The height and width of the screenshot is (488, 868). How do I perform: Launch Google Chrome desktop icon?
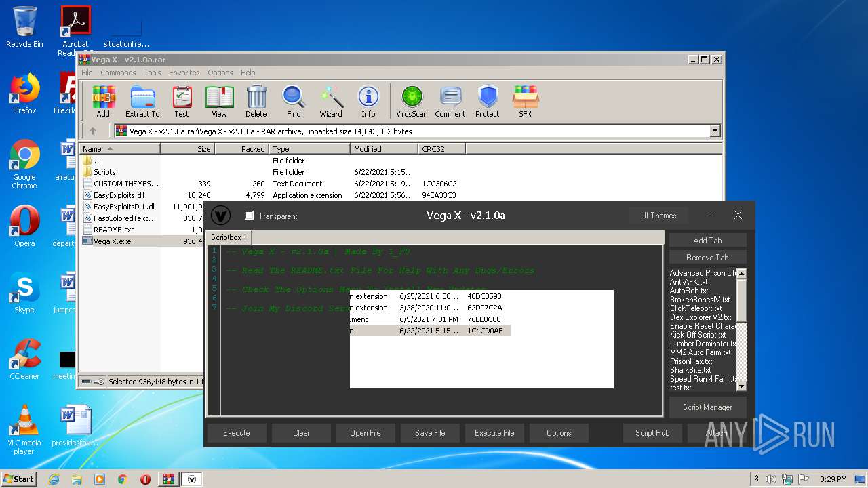coord(24,164)
